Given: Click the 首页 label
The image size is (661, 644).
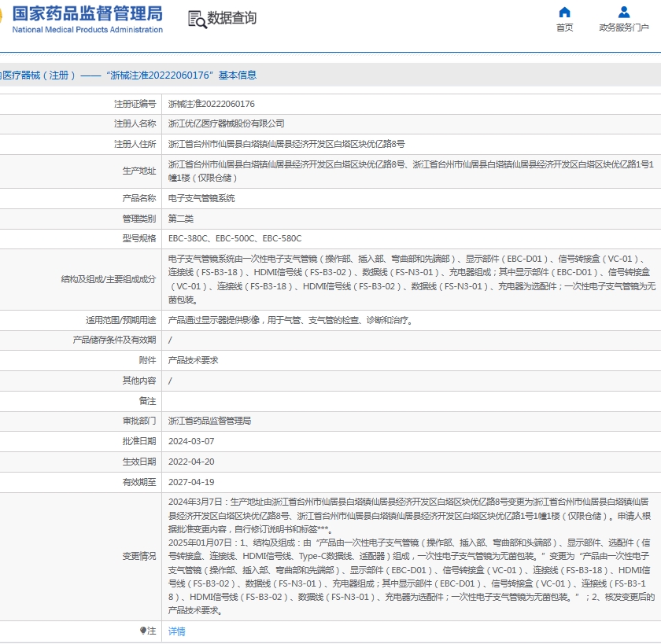Looking at the screenshot, I should tap(564, 28).
